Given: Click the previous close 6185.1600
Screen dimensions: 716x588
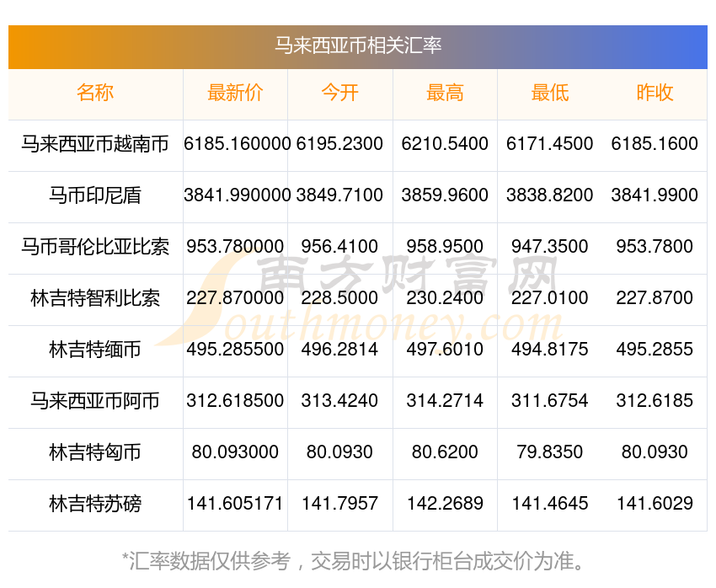Looking at the screenshot, I should [x=655, y=144].
